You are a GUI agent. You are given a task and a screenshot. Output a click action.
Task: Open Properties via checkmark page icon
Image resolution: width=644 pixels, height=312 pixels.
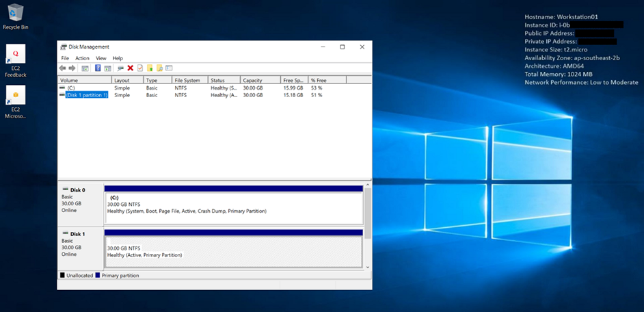(140, 68)
